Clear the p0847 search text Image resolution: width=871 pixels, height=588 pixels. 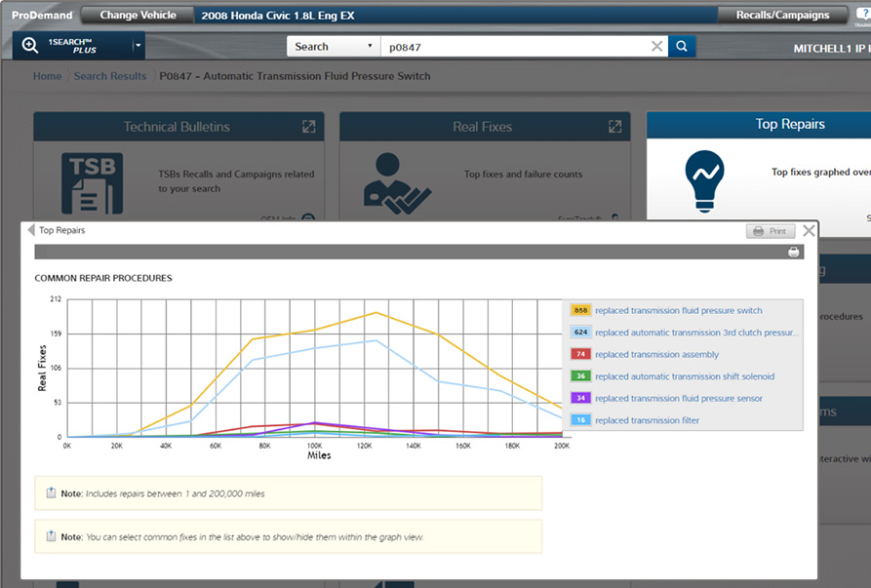pyautogui.click(x=656, y=46)
